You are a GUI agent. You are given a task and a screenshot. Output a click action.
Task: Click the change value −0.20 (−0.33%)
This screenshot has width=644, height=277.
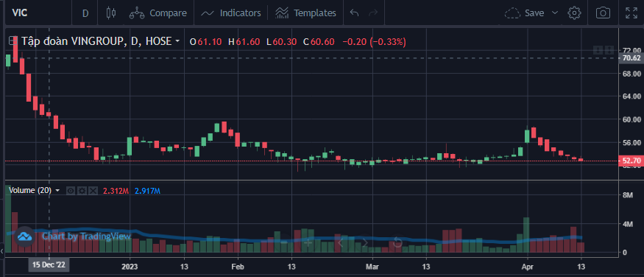click(x=374, y=41)
